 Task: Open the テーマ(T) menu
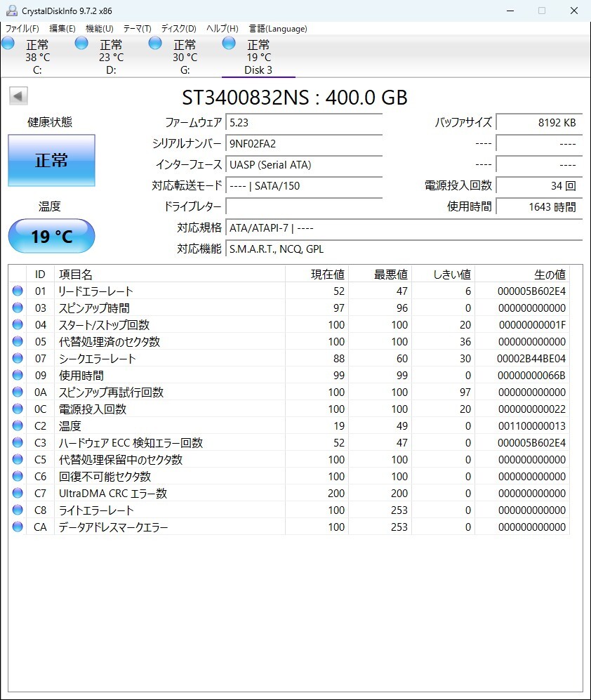[x=137, y=29]
